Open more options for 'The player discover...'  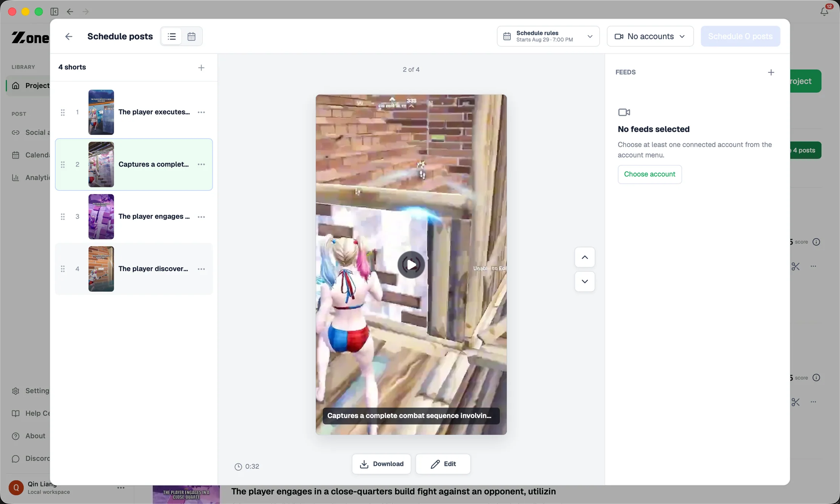click(201, 269)
